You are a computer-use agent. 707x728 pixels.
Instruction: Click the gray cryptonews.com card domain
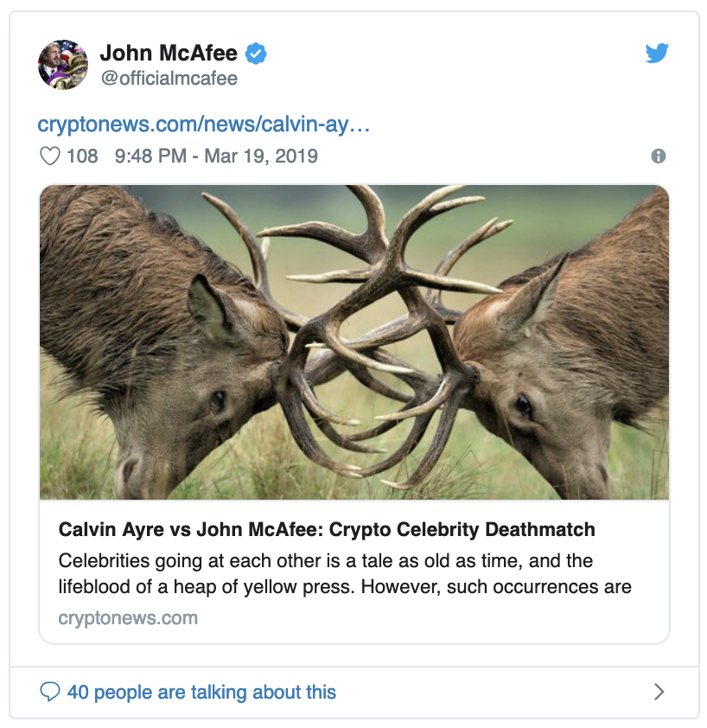click(x=128, y=618)
